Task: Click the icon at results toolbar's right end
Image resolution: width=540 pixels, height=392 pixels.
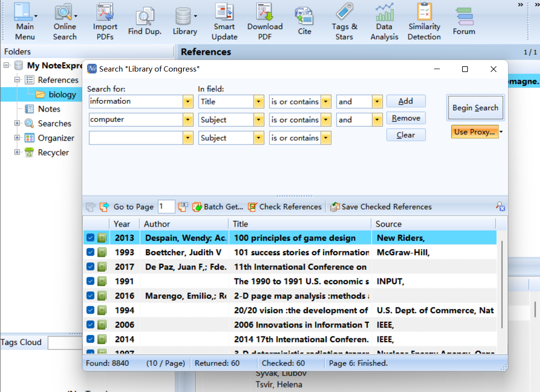Action: pos(500,206)
